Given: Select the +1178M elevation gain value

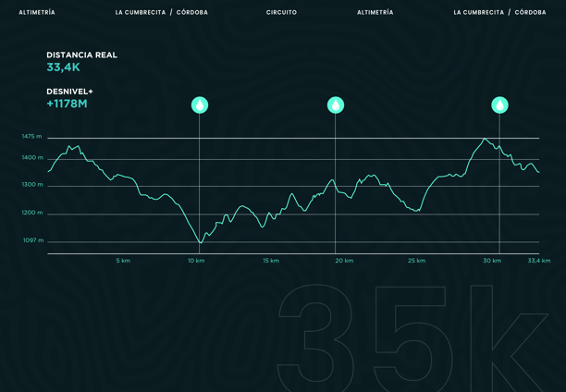Looking at the screenshot, I should pyautogui.click(x=68, y=104).
